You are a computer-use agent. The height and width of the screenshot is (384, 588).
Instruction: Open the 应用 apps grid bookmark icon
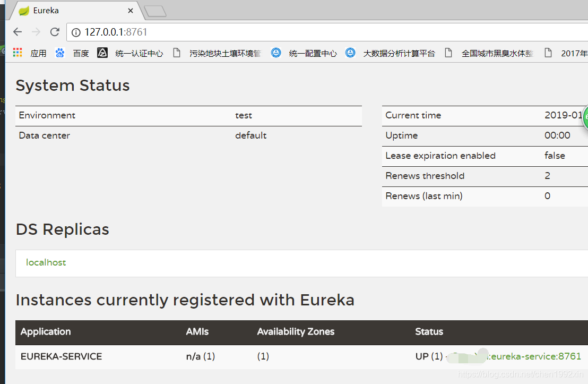tap(18, 53)
